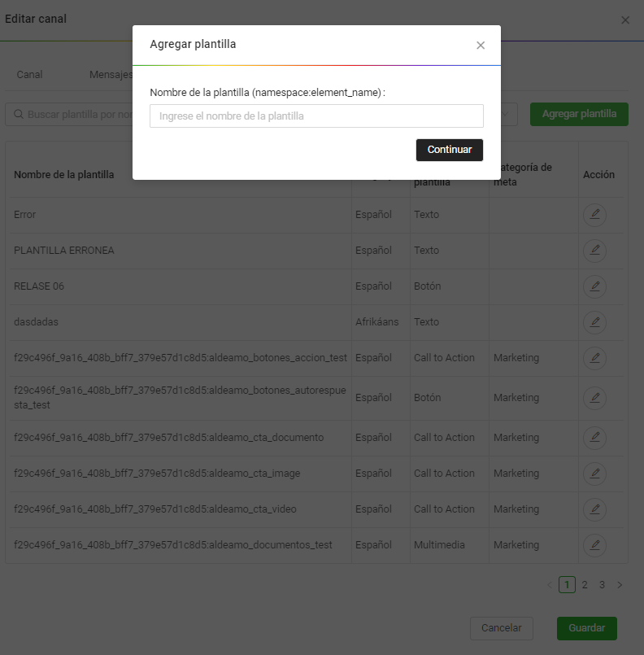Image resolution: width=644 pixels, height=655 pixels.
Task: Go to pagination page 1
Action: [x=567, y=585]
